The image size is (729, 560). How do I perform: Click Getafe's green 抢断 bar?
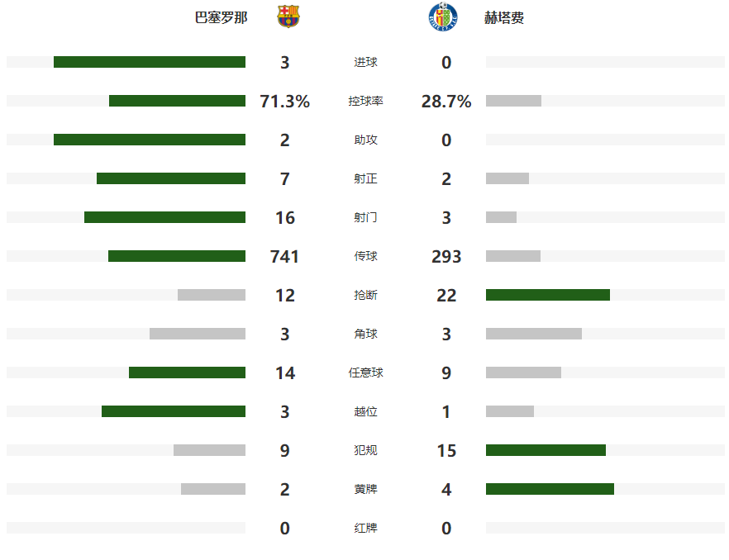tap(548, 295)
